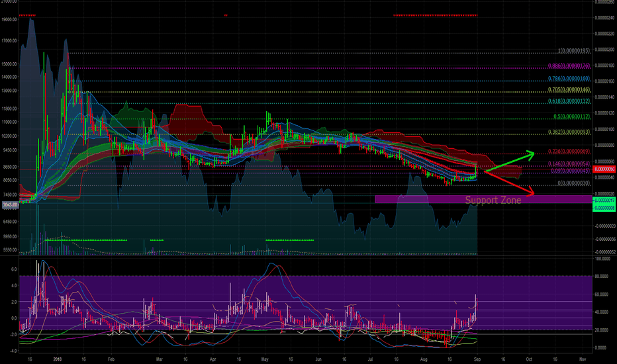This screenshot has width=617, height=364.
Task: Click -0.00000036 on the right price axis
Action: (605, 239)
